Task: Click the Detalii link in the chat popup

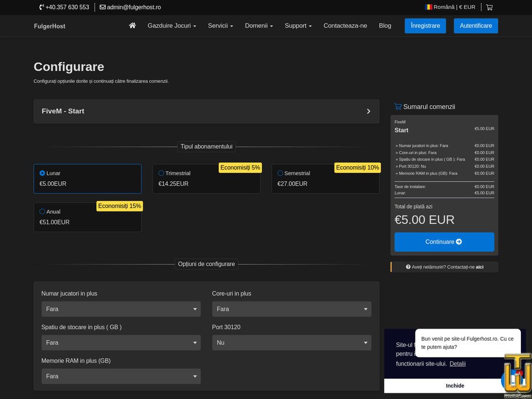Action: point(458,364)
